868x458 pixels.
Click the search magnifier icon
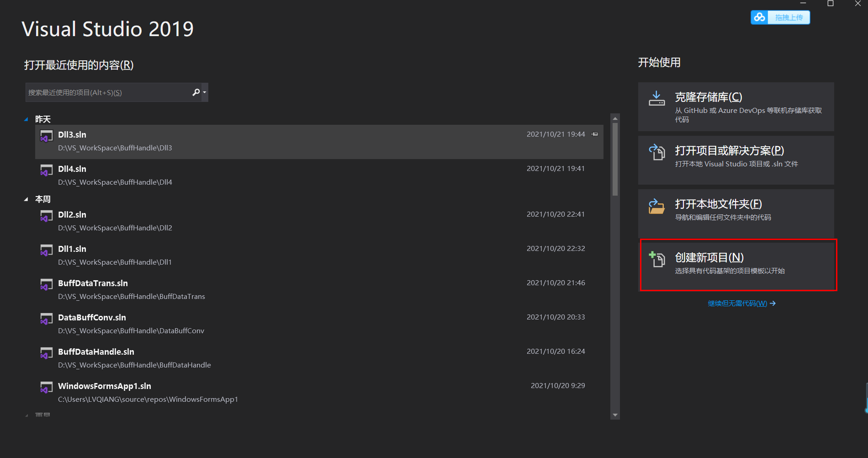tap(195, 92)
